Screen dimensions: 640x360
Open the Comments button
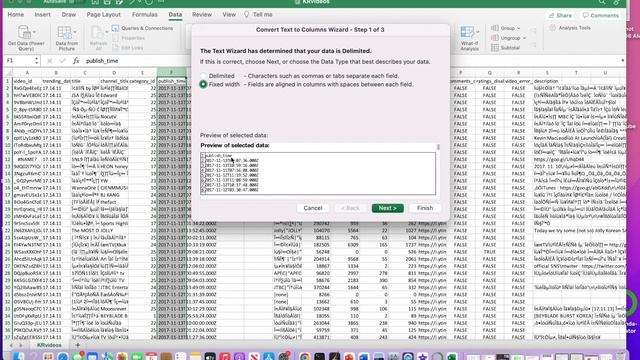600,15
